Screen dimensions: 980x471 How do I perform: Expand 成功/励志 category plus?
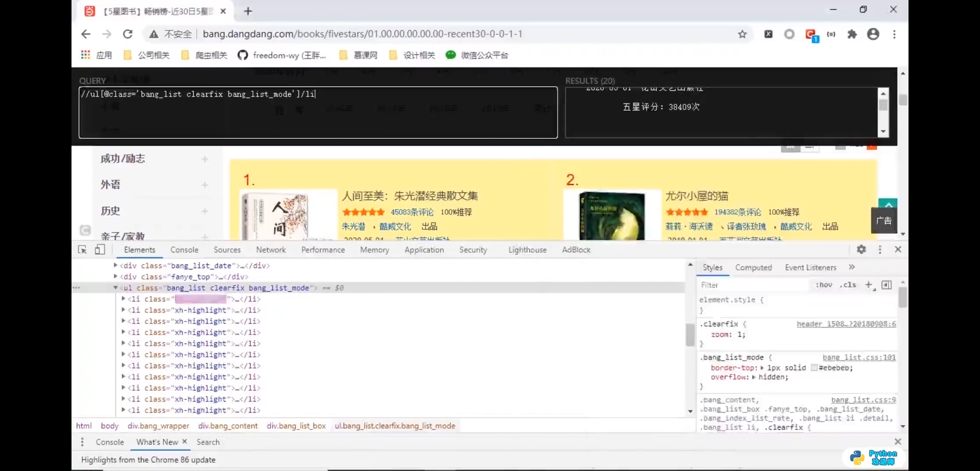click(205, 159)
